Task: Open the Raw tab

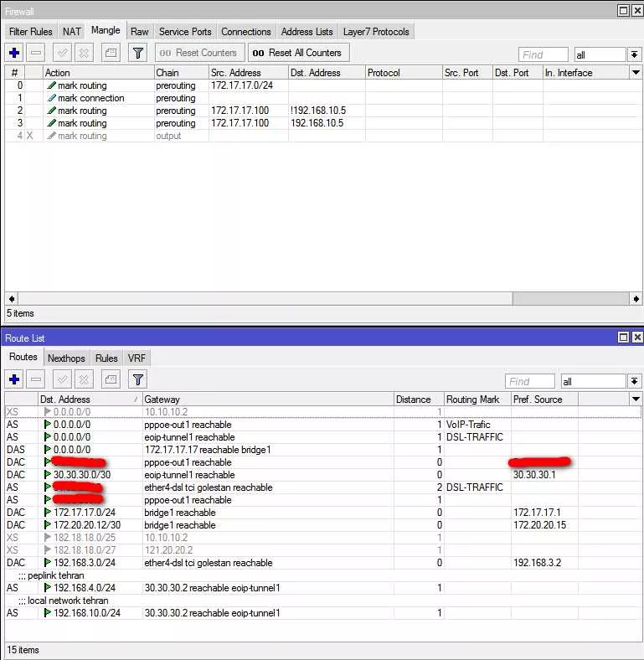Action: point(139,32)
